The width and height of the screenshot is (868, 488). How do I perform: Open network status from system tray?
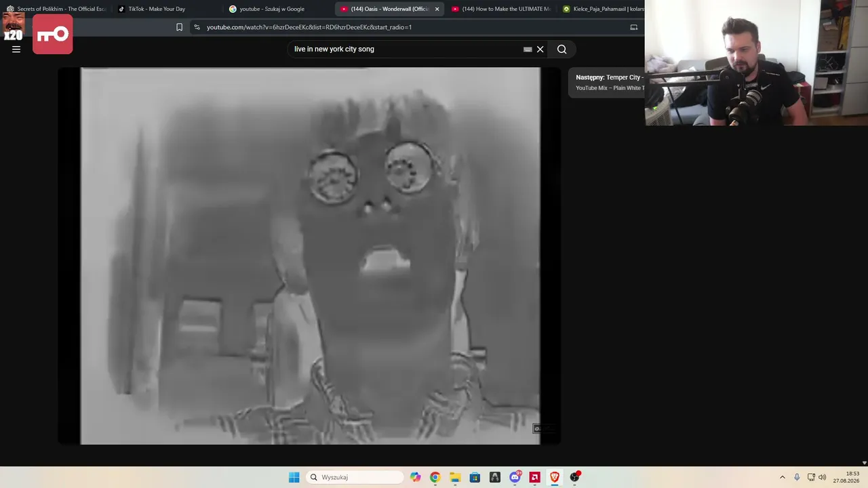coord(811,477)
